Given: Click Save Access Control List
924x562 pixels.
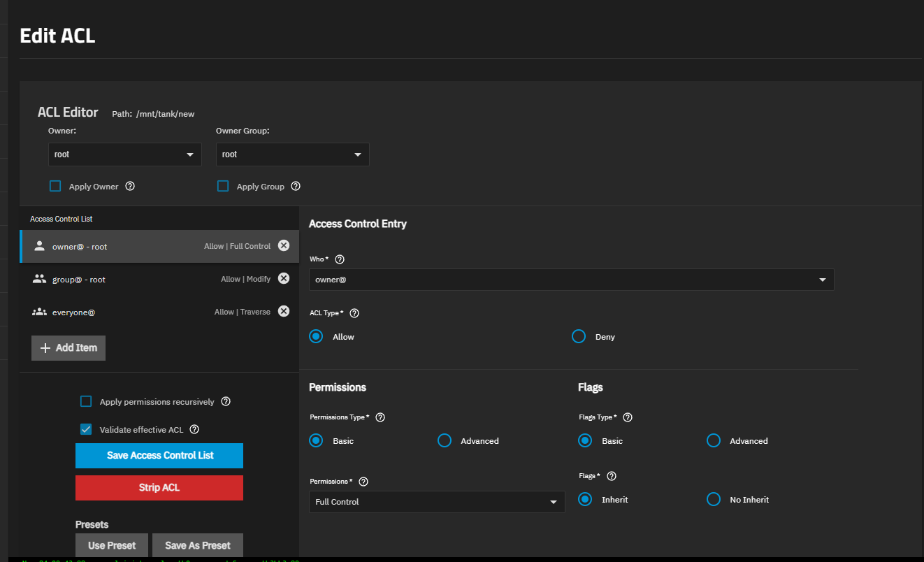Looking at the screenshot, I should (x=159, y=455).
